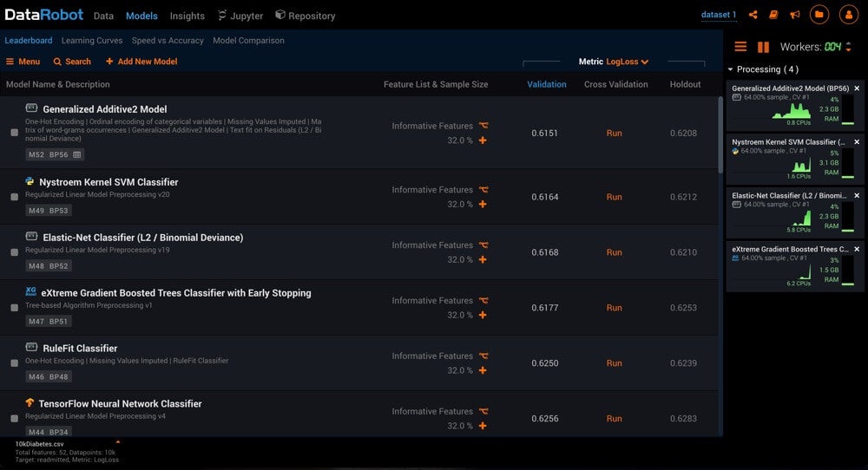Click plus icon for Elastic-Net Classifier row
Screen dimensions: 868x470
483,259
